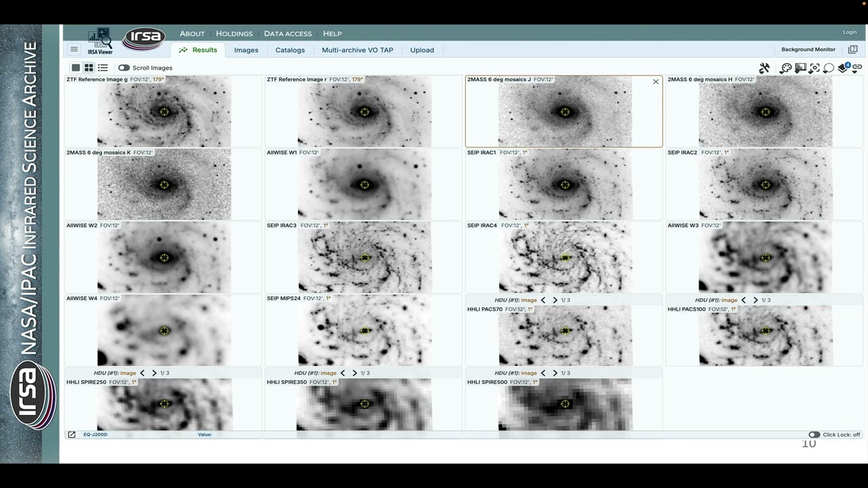
Task: Click the EQ-J2000 coordinate readout label
Action: point(96,434)
